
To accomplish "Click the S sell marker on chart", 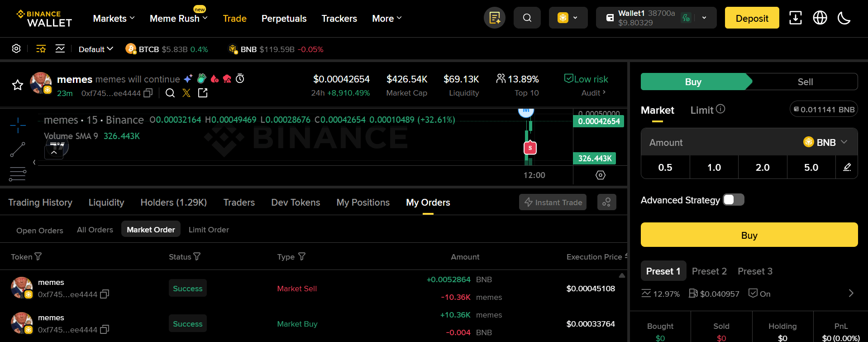I will [530, 148].
